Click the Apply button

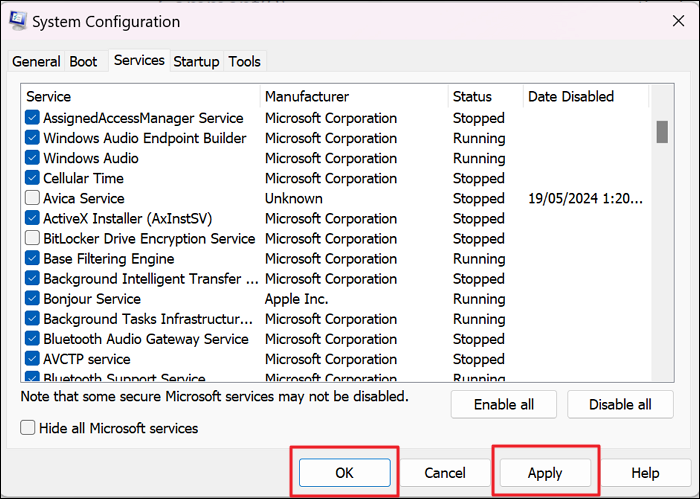click(545, 472)
